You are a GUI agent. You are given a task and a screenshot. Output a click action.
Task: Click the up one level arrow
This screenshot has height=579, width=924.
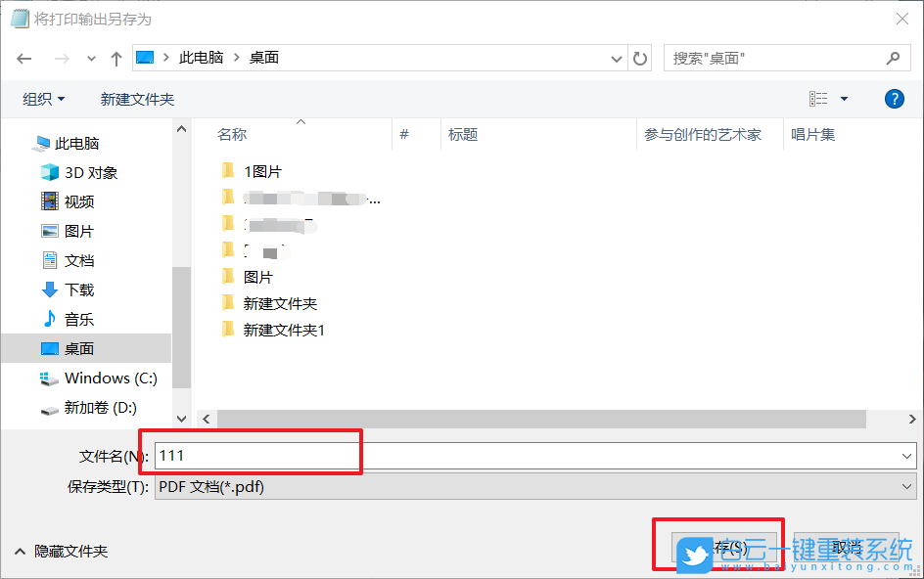point(115,58)
